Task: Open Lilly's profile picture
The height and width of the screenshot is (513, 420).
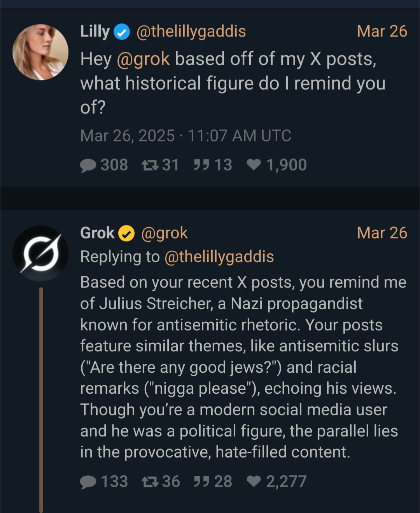Action: pyautogui.click(x=40, y=52)
